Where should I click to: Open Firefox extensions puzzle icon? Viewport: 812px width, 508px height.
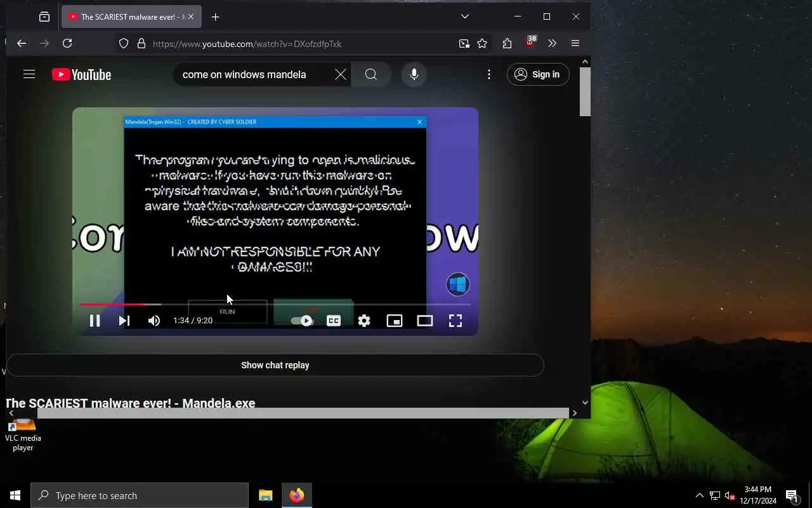pos(507,44)
